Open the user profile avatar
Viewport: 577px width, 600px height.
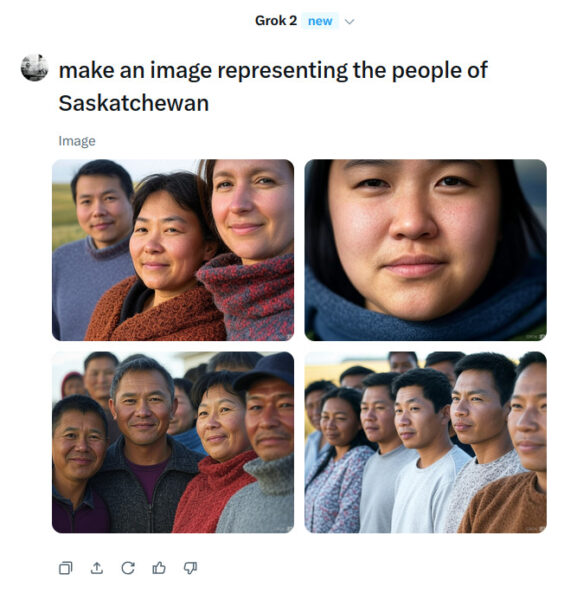pos(34,68)
